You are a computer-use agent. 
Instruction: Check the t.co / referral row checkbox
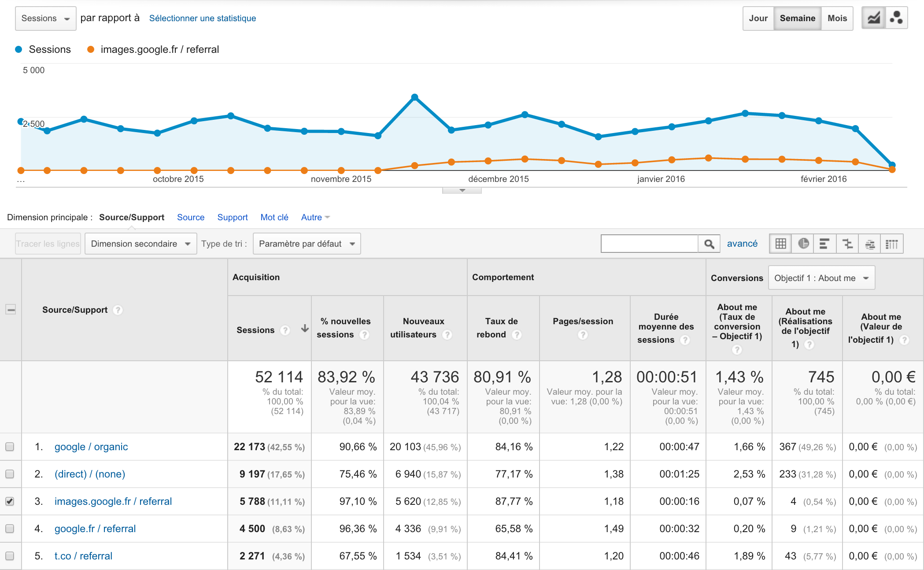10,556
